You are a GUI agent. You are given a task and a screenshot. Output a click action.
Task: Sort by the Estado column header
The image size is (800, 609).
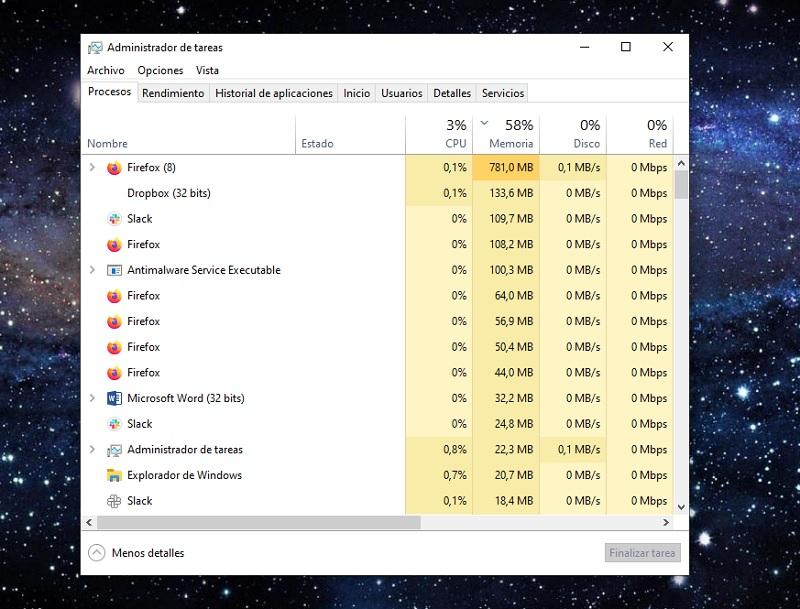point(351,136)
